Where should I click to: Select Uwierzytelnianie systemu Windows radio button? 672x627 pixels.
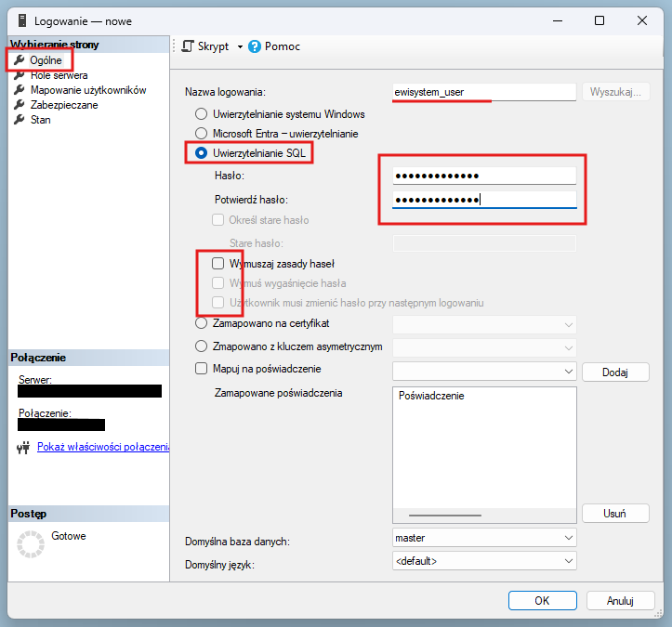tap(201, 114)
